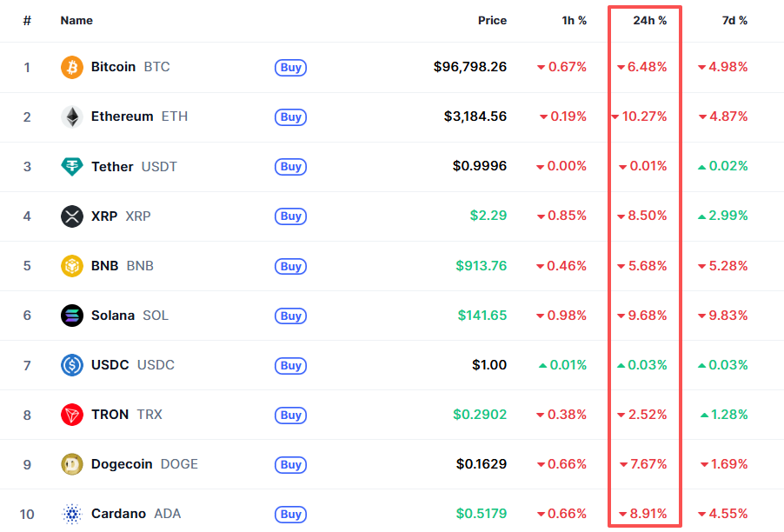Click the Bitcoin coin logo icon
Screen dimensions: 784x532
pyautogui.click(x=72, y=67)
